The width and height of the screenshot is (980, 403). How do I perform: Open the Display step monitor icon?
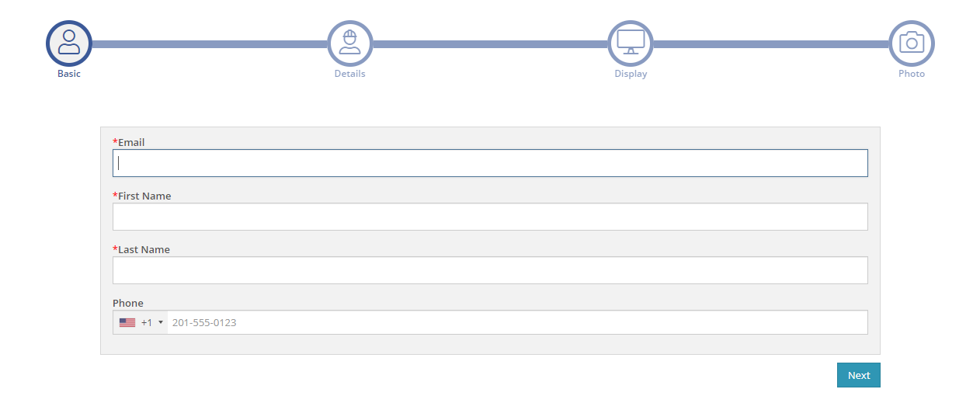coord(631,43)
